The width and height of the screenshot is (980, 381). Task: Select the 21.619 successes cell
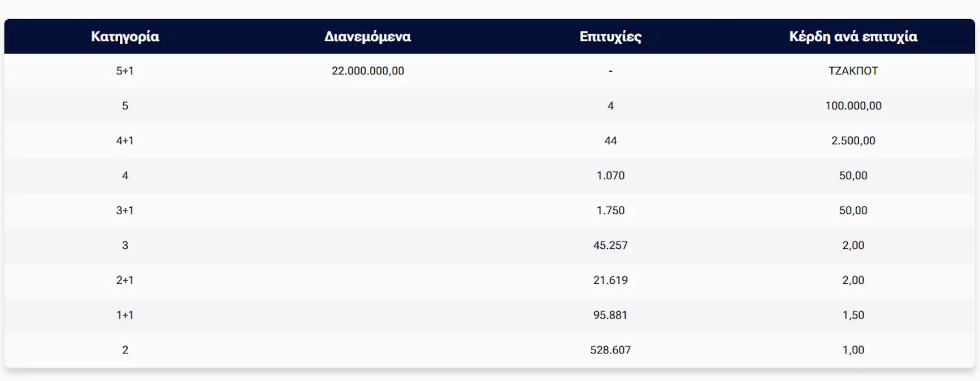[x=610, y=280]
